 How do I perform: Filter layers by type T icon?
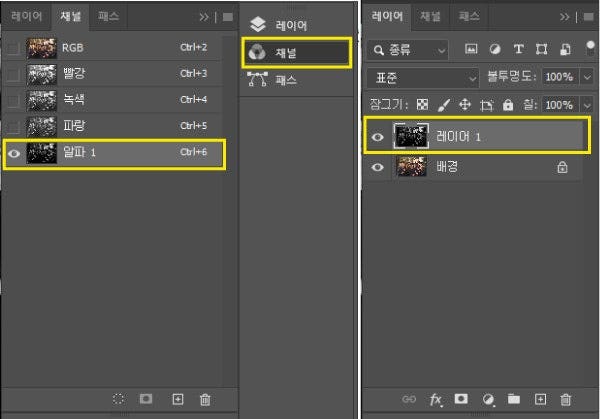(x=518, y=49)
